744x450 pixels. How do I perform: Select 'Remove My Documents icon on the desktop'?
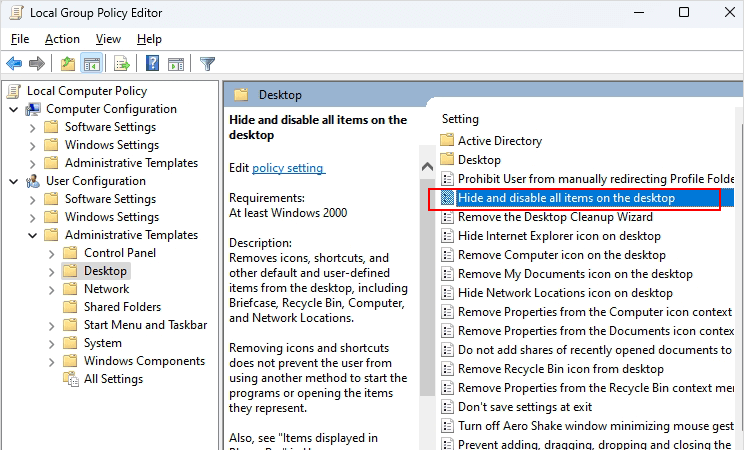(x=575, y=274)
